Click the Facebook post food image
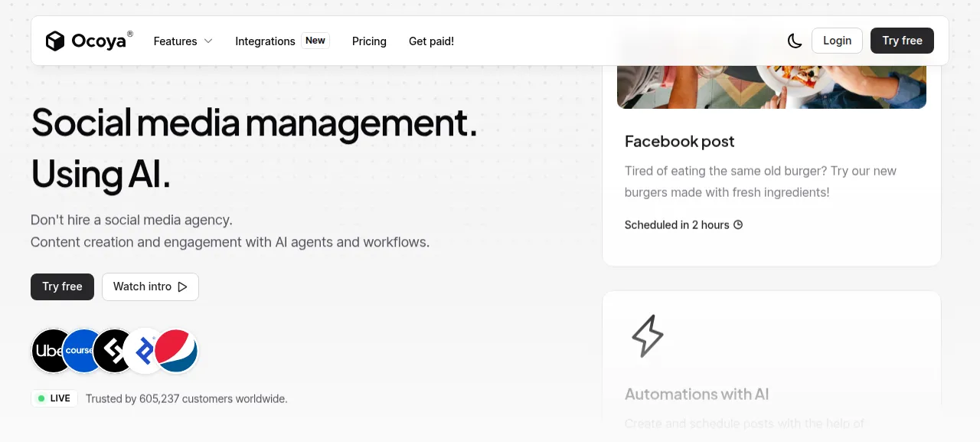This screenshot has width=980, height=442. (772, 87)
